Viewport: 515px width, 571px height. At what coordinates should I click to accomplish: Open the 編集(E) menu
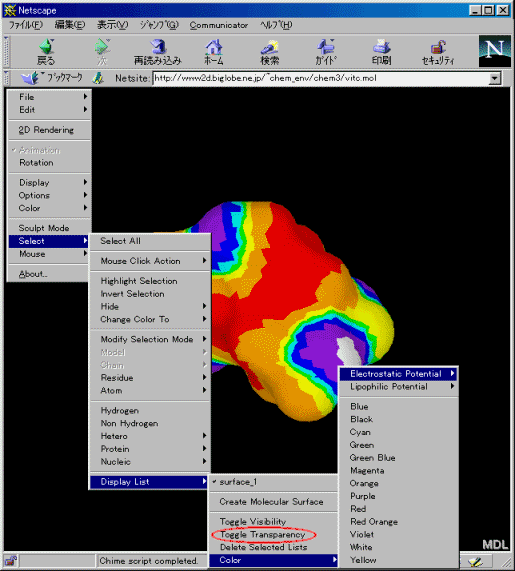coord(70,25)
